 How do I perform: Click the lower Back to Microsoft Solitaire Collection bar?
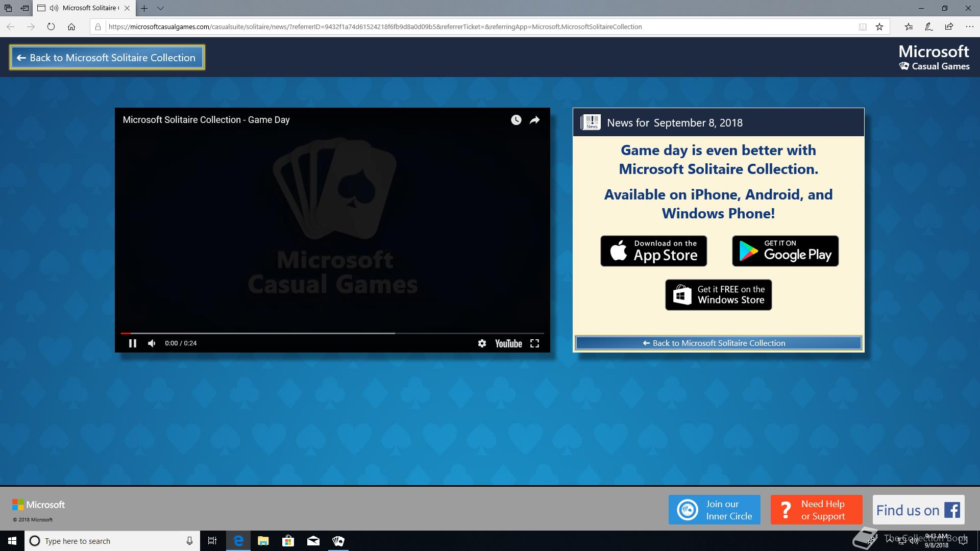[x=718, y=343]
